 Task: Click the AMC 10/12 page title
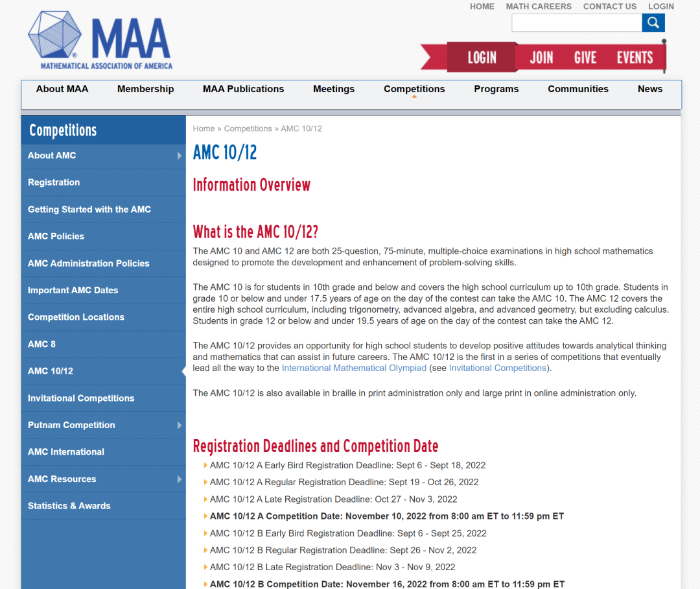225,152
